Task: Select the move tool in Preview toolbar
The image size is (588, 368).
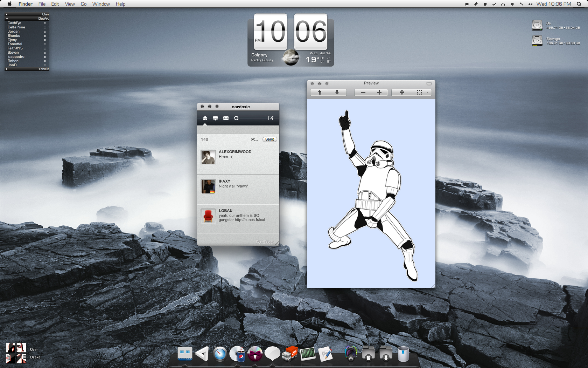Action: click(402, 92)
